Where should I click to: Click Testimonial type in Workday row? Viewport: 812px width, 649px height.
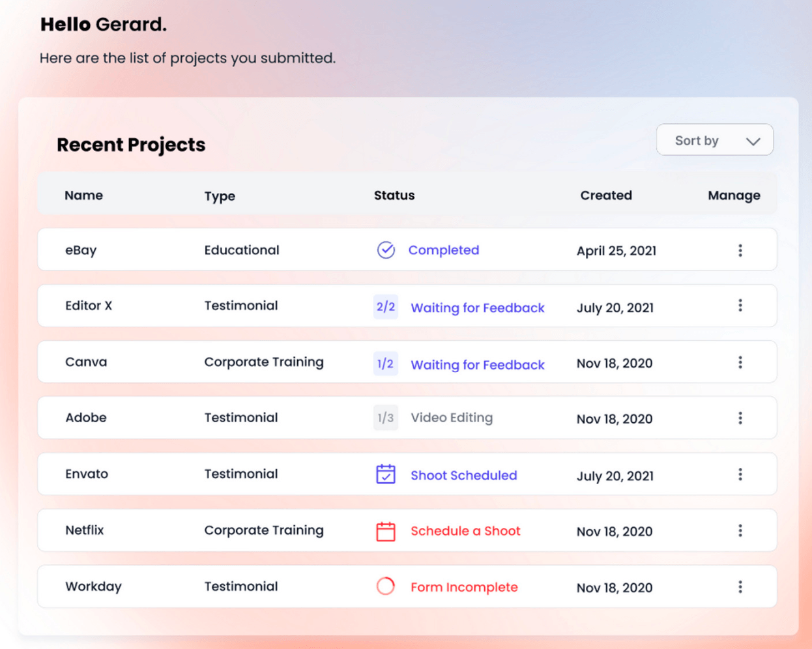coord(241,586)
